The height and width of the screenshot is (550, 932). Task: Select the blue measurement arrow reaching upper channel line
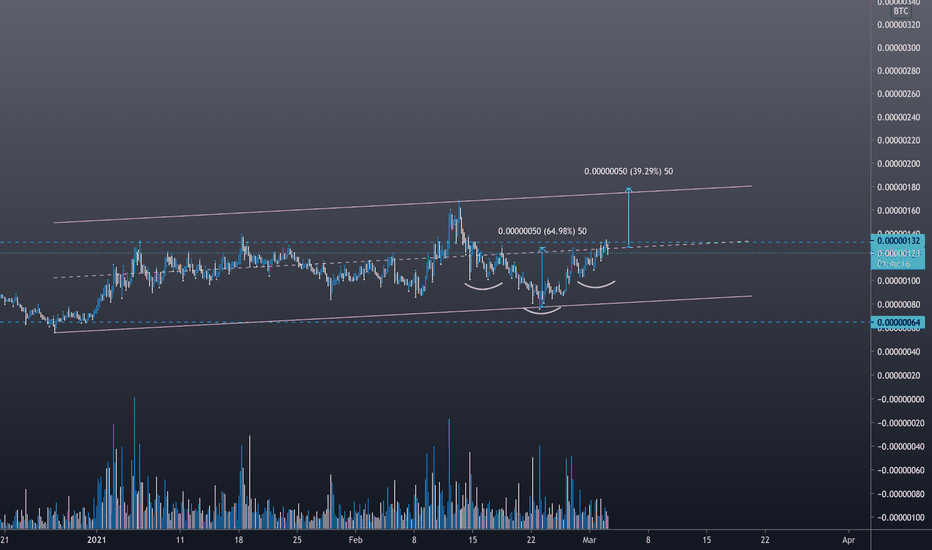pos(629,218)
